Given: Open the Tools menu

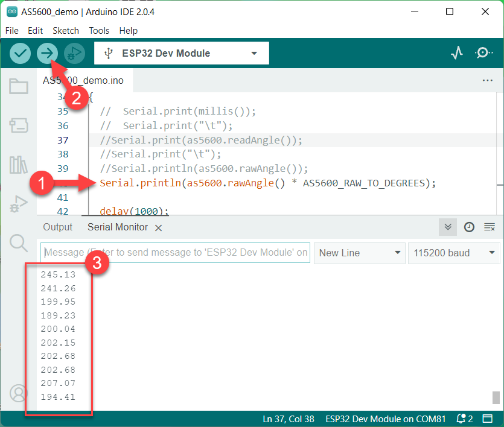Looking at the screenshot, I should coord(99,31).
